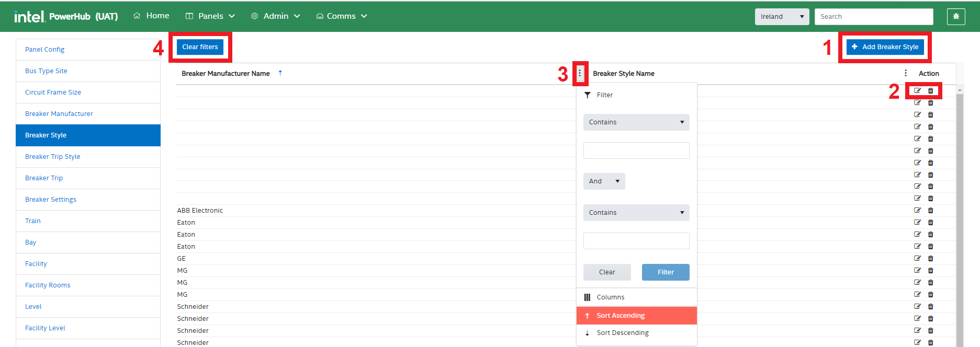The width and height of the screenshot is (980, 347).
Task: Click the delete trash icon in the GE row
Action: coord(930,258)
